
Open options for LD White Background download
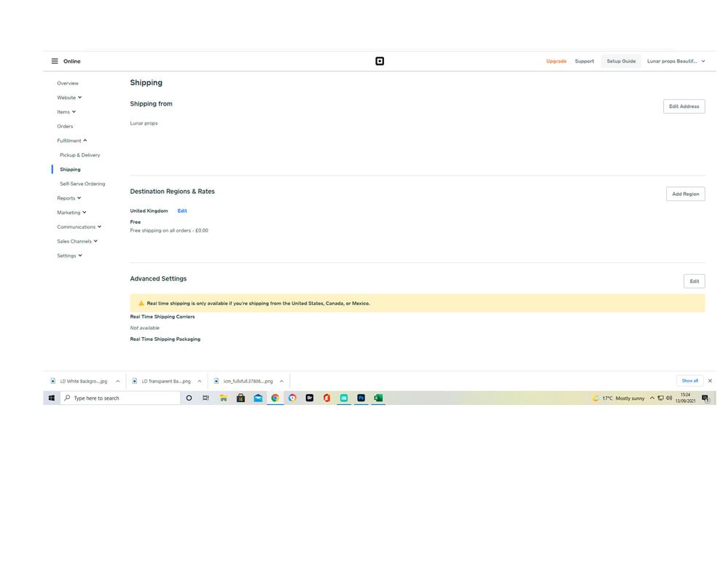pyautogui.click(x=117, y=381)
